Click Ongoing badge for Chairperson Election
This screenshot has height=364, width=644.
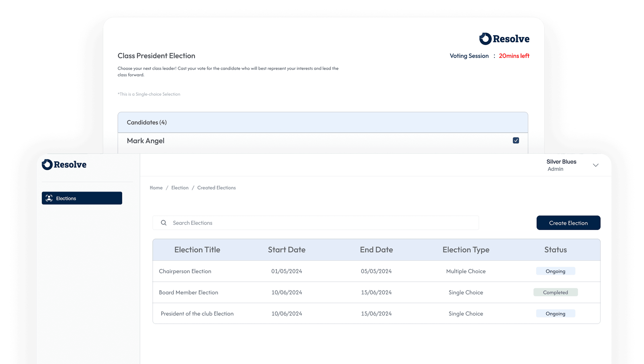(555, 271)
